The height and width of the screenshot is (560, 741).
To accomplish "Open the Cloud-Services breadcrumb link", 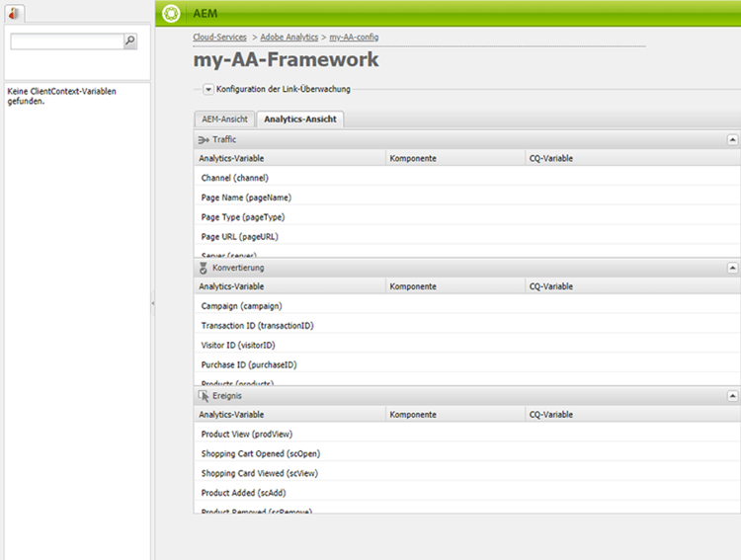I will click(219, 37).
